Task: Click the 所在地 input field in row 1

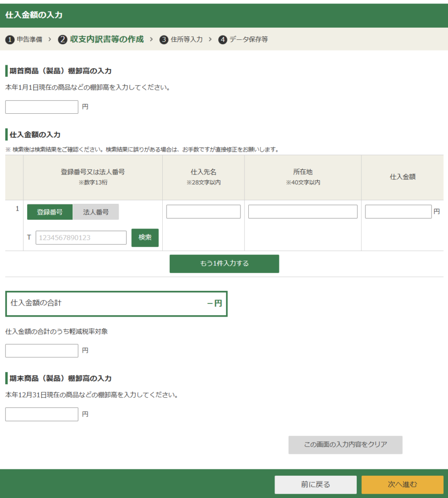Action: pos(303,212)
